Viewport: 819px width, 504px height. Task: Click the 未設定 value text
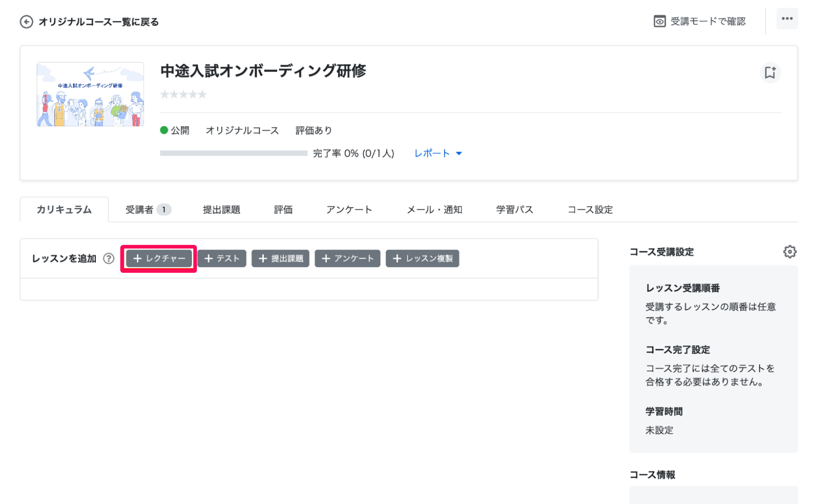[x=659, y=430]
